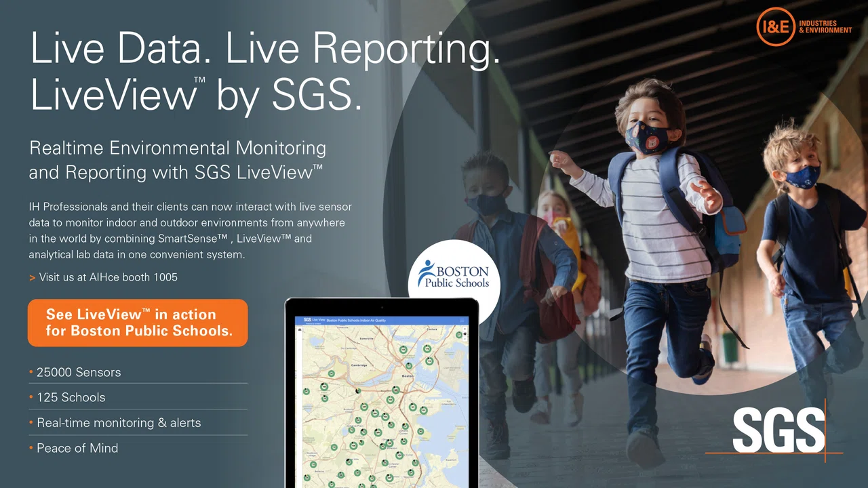Click the Boston Public Schools Indoor Air Quality title on tablet
This screenshot has width=868, height=488.
[x=356, y=321]
